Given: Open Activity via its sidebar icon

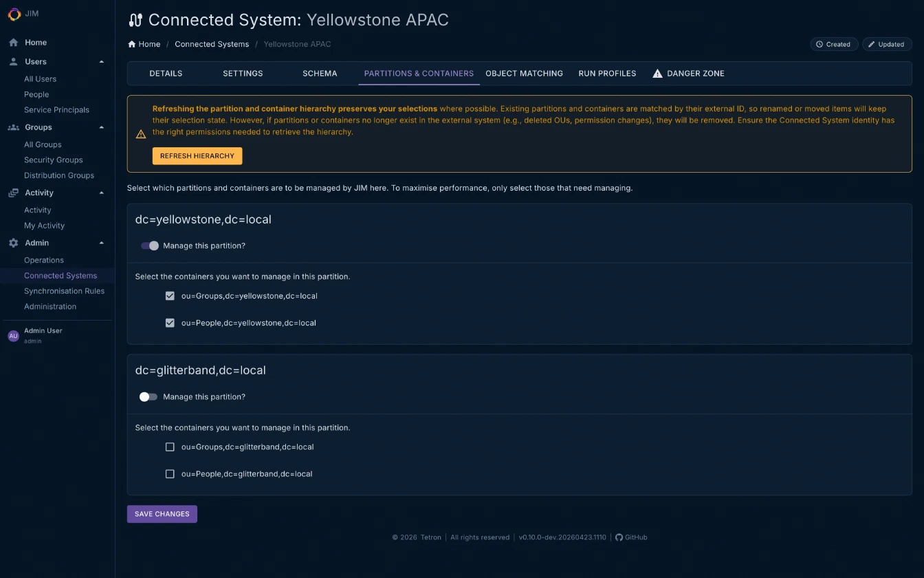Looking at the screenshot, I should [12, 193].
